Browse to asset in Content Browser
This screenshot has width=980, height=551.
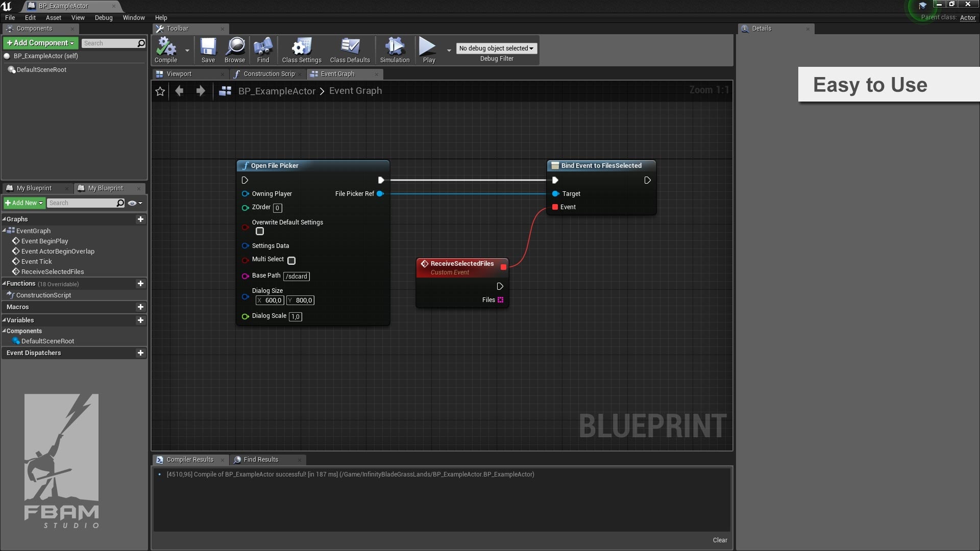click(x=234, y=49)
